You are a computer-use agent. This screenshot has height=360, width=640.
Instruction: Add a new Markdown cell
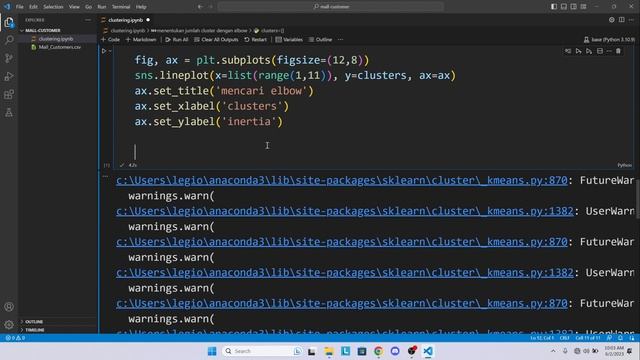tap(141, 40)
